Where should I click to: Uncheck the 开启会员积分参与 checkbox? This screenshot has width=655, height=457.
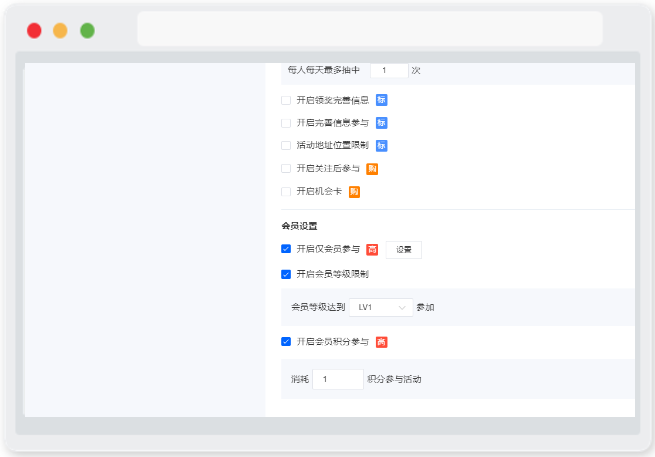[x=286, y=342]
